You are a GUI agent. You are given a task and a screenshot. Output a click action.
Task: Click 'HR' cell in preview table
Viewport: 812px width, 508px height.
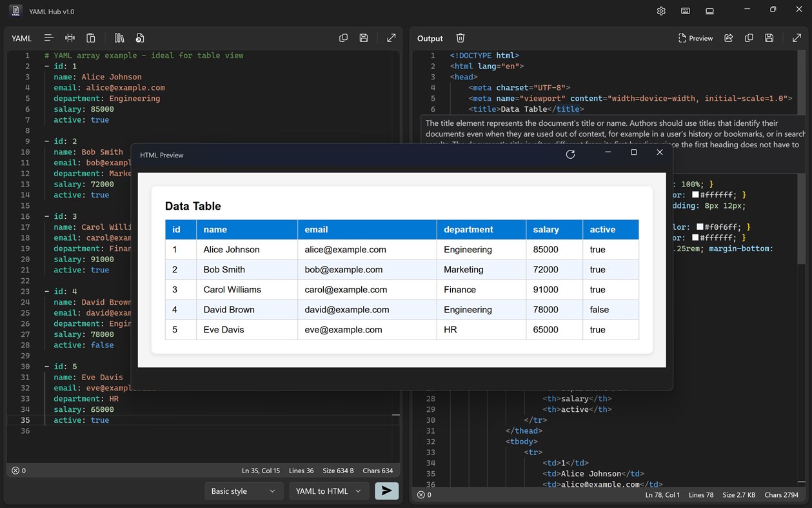[481, 330]
